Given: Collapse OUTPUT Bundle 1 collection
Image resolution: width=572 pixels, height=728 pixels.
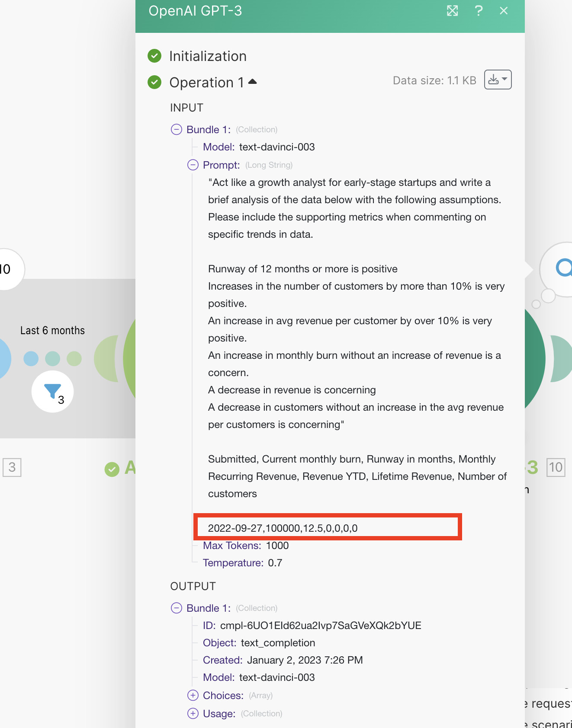Looking at the screenshot, I should [x=177, y=608].
